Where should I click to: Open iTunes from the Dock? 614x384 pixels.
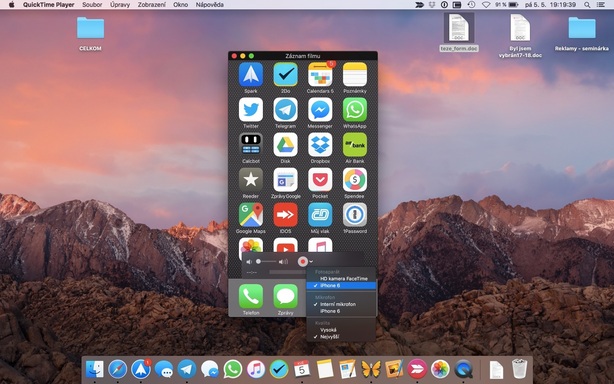pos(256,369)
